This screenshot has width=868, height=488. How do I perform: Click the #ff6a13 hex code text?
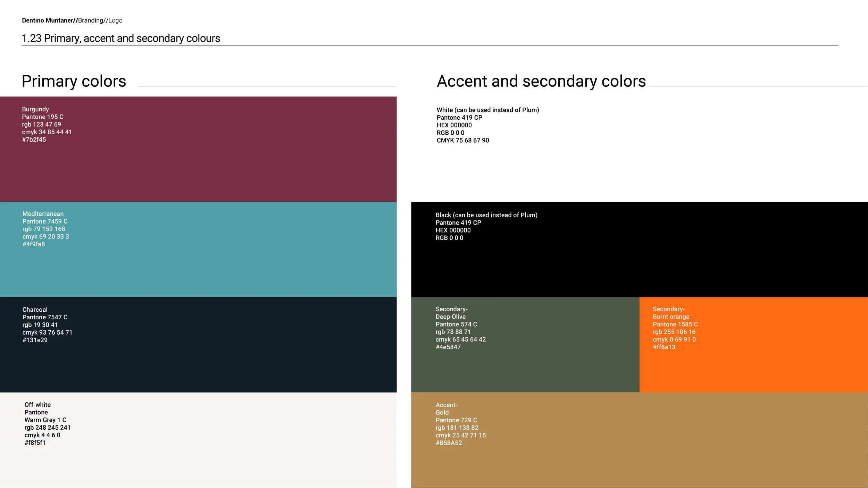[664, 347]
